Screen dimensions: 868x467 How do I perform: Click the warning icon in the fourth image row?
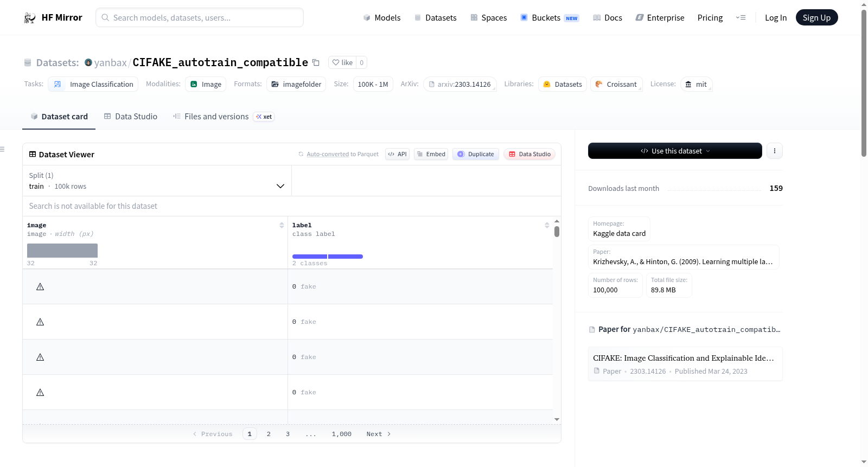[40, 392]
